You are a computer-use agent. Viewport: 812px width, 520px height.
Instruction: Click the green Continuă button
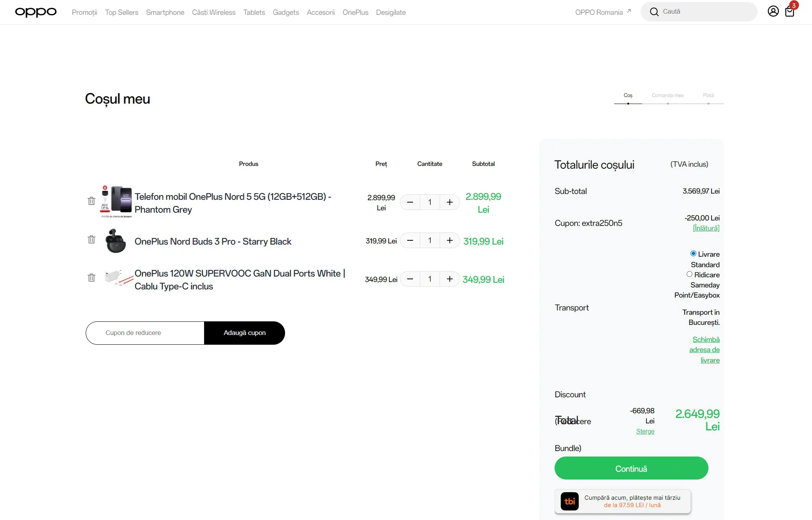click(631, 468)
